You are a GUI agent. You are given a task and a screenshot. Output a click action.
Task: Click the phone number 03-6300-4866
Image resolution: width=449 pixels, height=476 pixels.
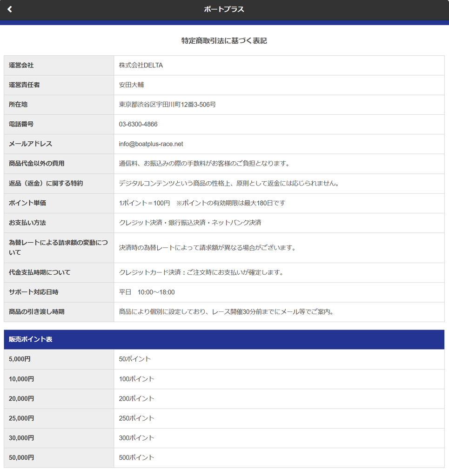(x=138, y=124)
